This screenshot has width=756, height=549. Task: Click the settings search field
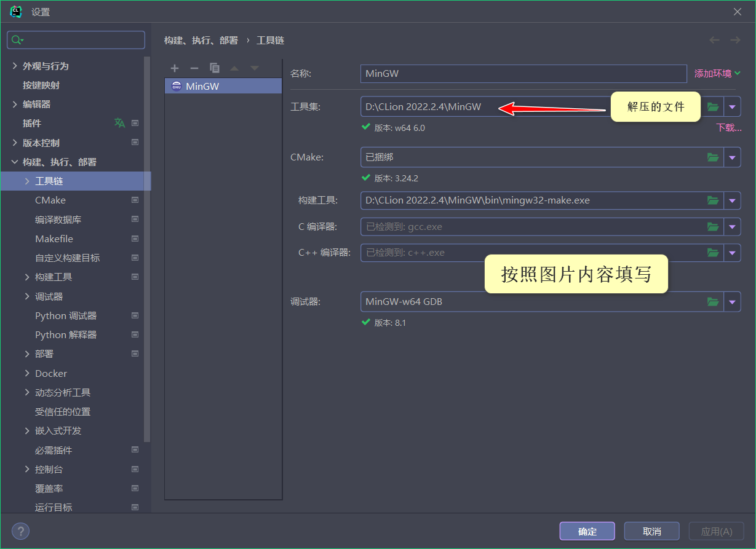point(76,40)
